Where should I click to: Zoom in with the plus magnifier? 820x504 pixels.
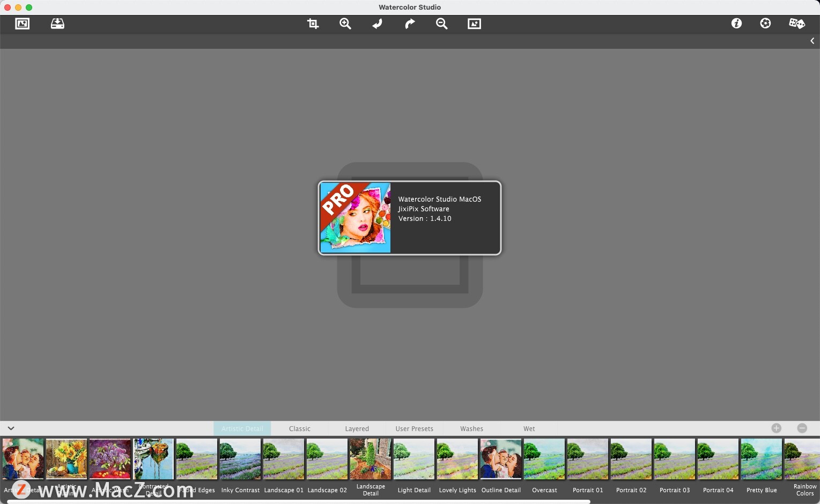coord(345,24)
